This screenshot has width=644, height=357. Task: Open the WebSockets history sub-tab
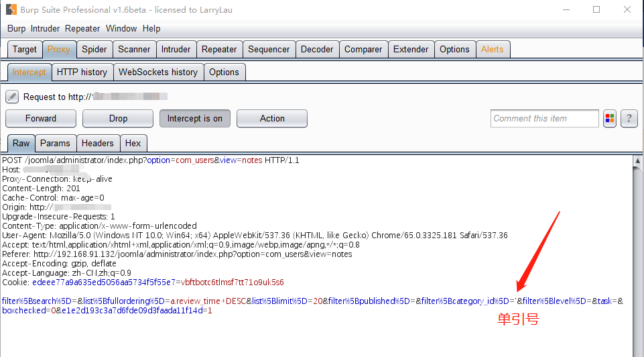point(158,72)
